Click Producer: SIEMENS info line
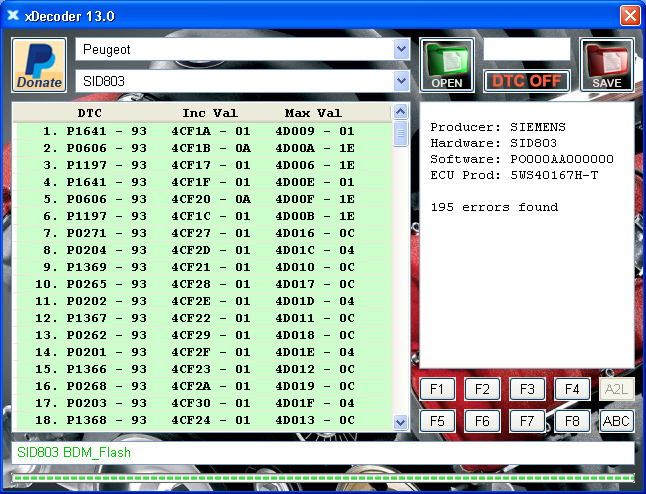646x494 pixels. (x=498, y=127)
